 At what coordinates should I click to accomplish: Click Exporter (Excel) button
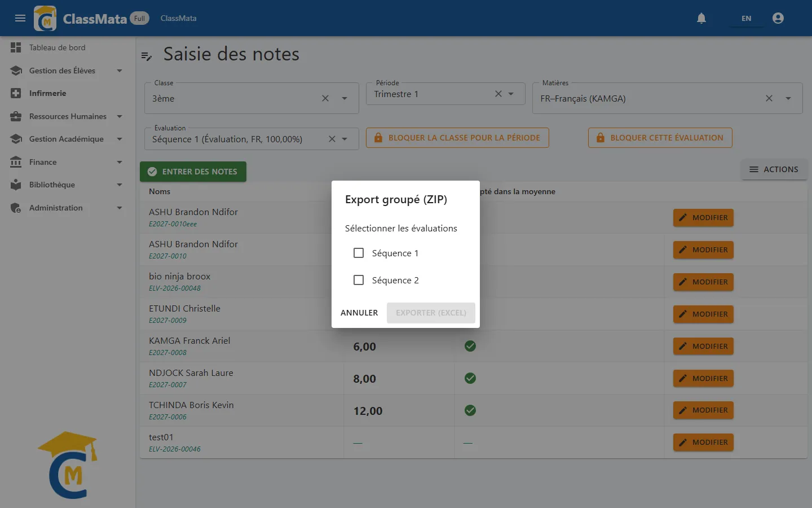coord(431,313)
